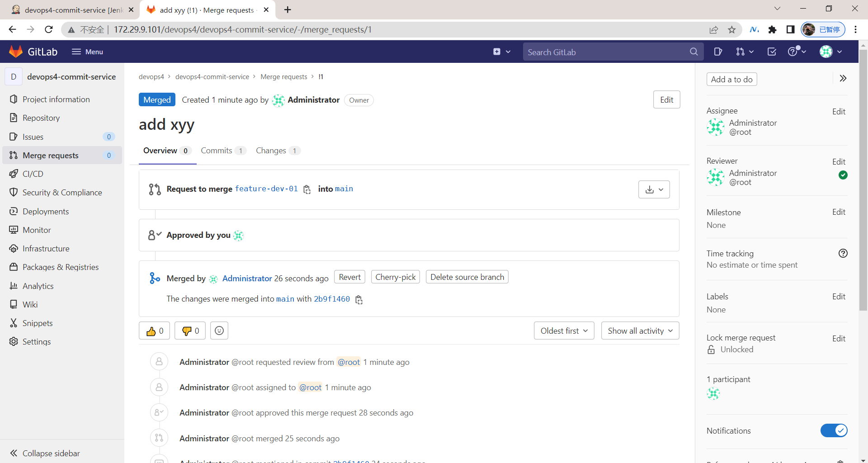Toggle Notifications switch off
Screen dimensions: 868x463
coord(834,430)
